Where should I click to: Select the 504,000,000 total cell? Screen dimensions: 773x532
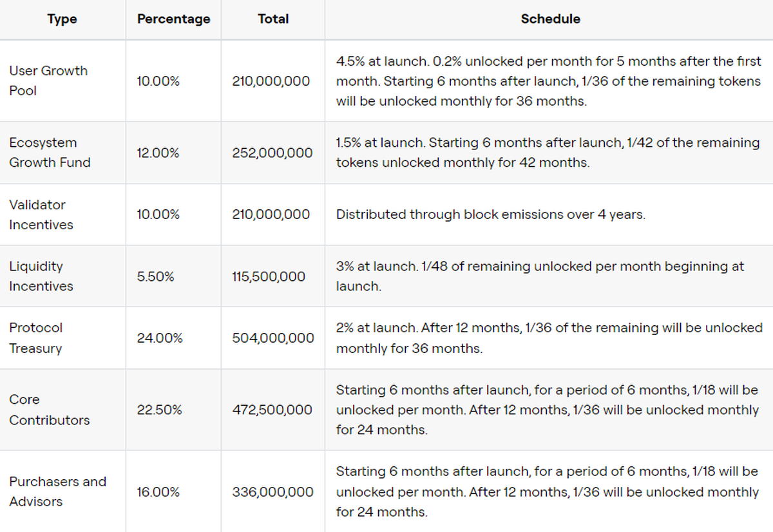273,338
